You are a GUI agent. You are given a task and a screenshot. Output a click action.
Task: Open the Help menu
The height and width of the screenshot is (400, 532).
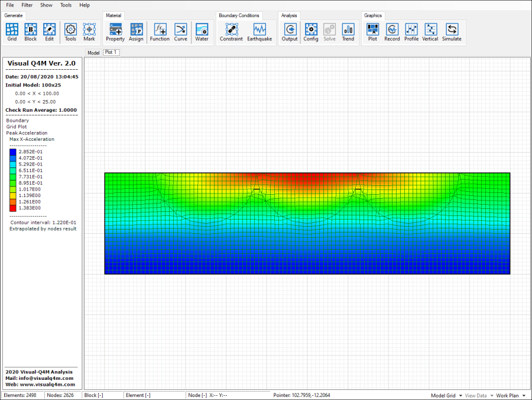tap(85, 5)
